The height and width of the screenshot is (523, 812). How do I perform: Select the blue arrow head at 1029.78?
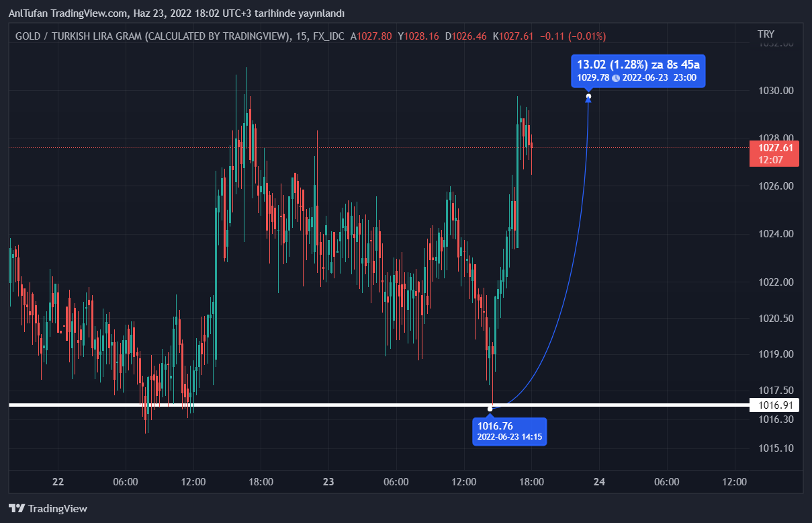[x=588, y=97]
